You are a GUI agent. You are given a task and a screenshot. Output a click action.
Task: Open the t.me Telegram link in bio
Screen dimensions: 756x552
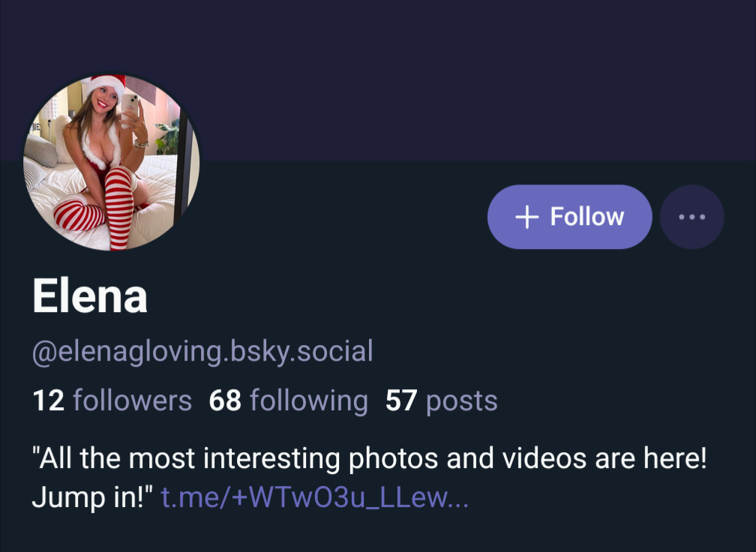click(x=315, y=498)
